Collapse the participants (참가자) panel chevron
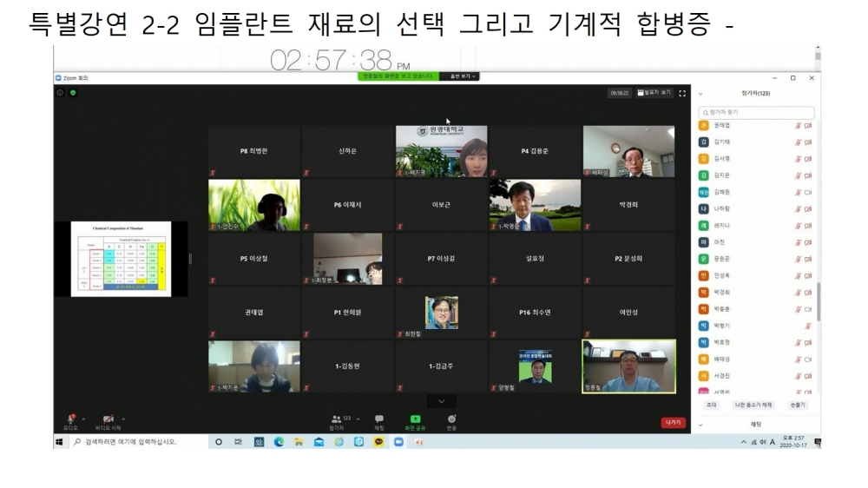This screenshot has height=488, width=868. 700,93
